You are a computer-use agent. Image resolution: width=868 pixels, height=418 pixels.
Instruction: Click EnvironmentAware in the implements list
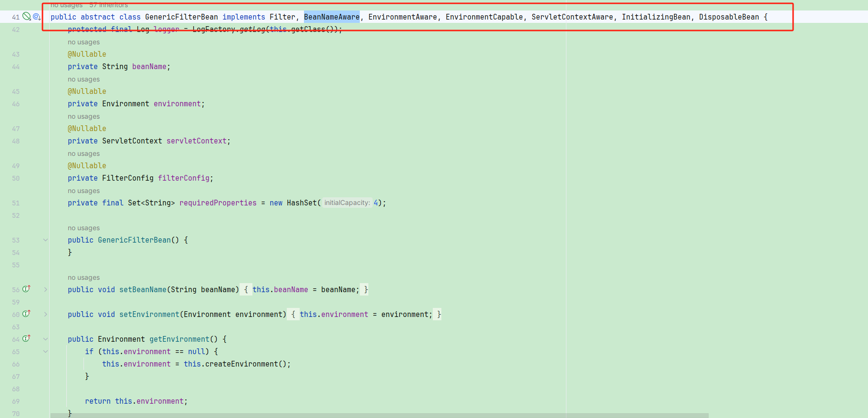click(402, 17)
